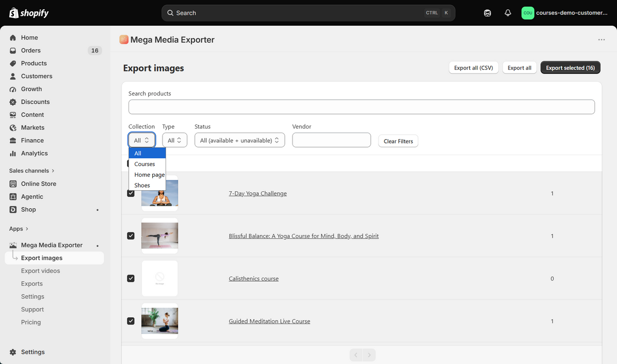Click the Online Store storefront icon

(x=13, y=184)
